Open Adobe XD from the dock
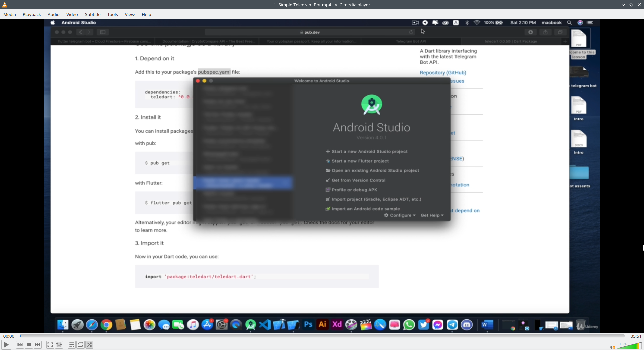644x350 pixels. [x=337, y=324]
